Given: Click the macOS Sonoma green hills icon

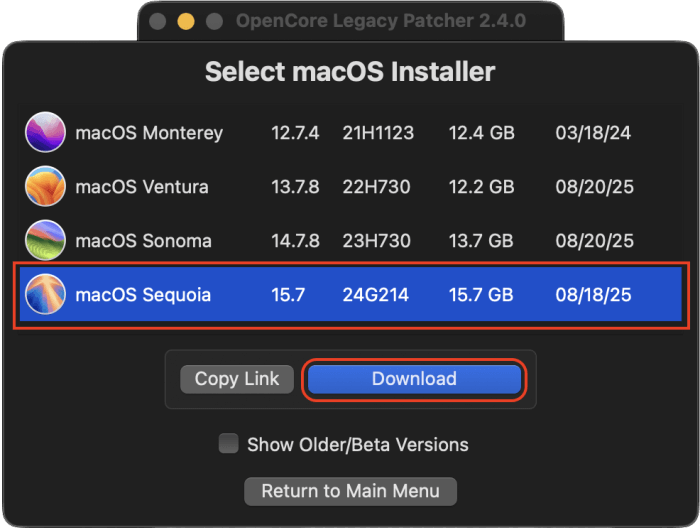Looking at the screenshot, I should (45, 240).
